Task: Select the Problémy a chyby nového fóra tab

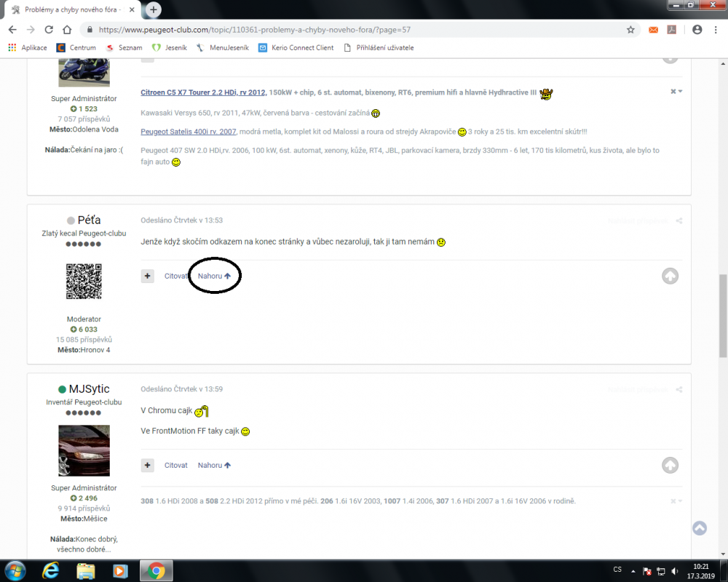Action: [x=72, y=9]
